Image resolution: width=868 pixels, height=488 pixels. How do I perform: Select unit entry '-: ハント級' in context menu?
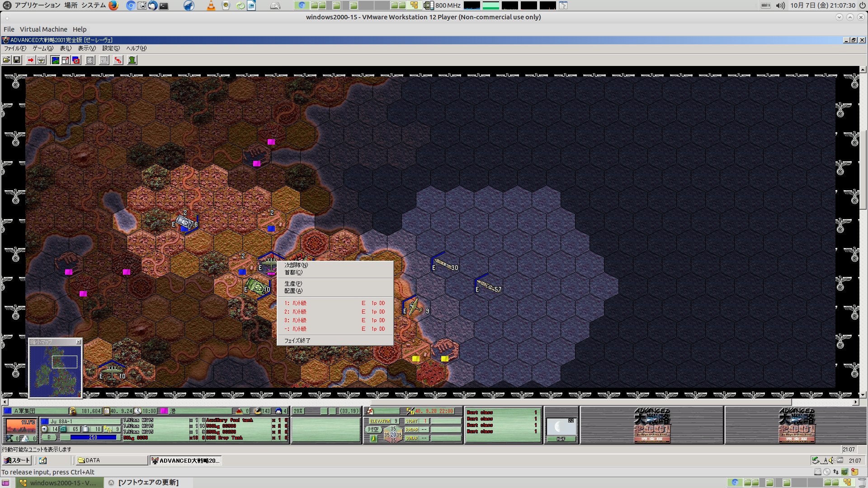335,329
